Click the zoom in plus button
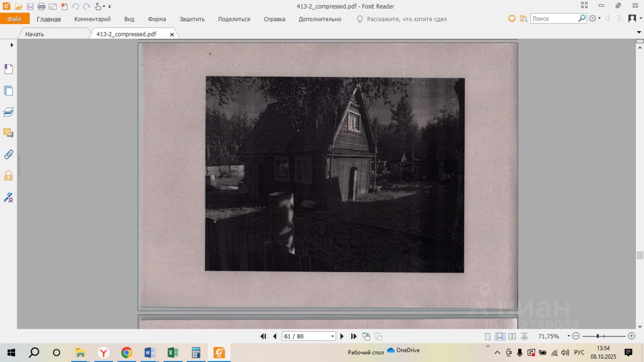This screenshot has width=644, height=362. point(631,336)
